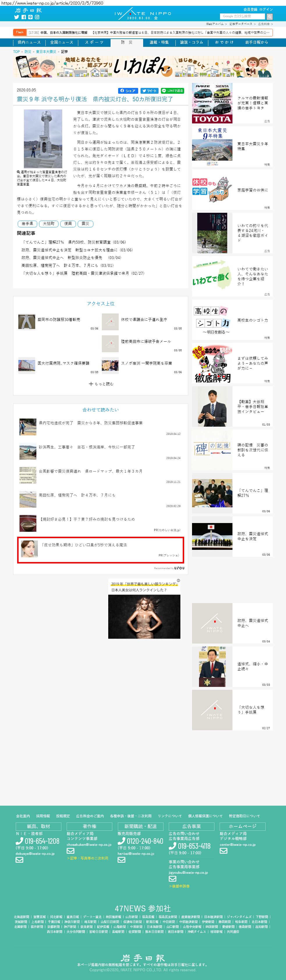Focus the Google custom search field
The height and width of the screenshot is (980, 286).
(242, 16)
